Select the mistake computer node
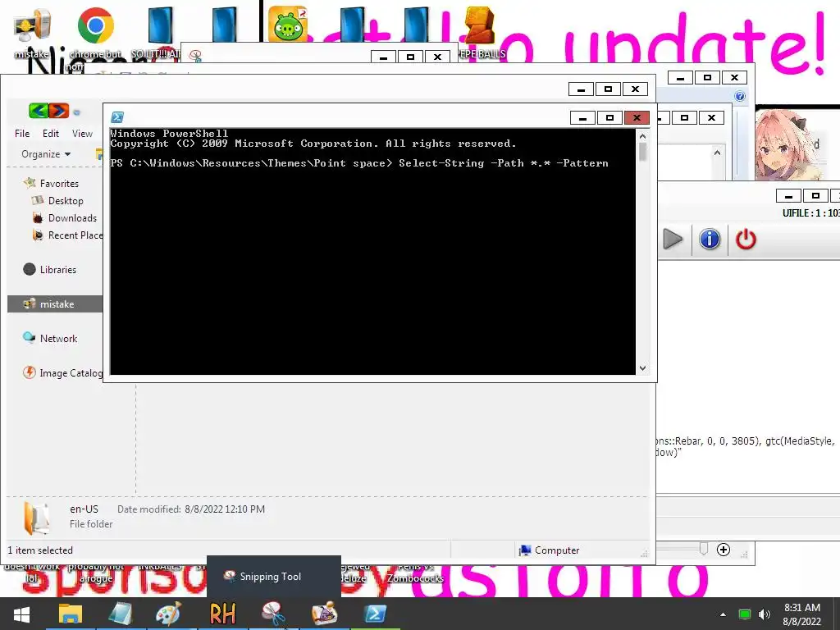This screenshot has width=840, height=630. [x=55, y=304]
